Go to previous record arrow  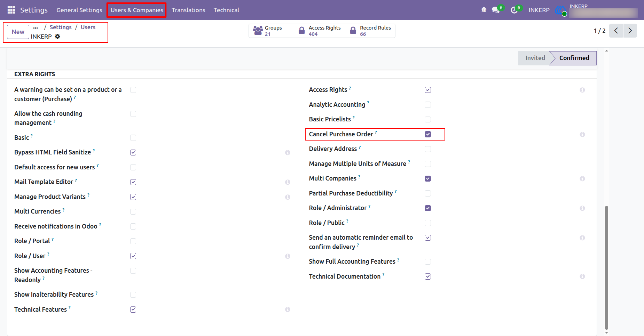pyautogui.click(x=616, y=31)
